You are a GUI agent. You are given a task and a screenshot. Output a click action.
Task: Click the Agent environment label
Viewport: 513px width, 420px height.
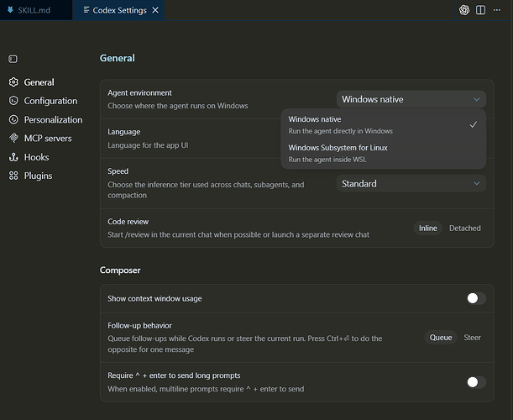click(x=139, y=93)
